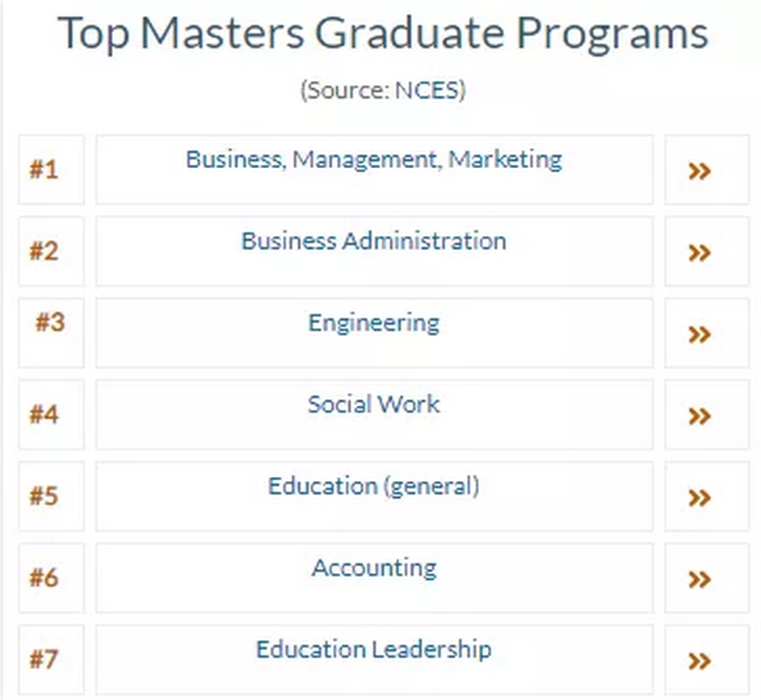Open the Business Administration program link

374,241
